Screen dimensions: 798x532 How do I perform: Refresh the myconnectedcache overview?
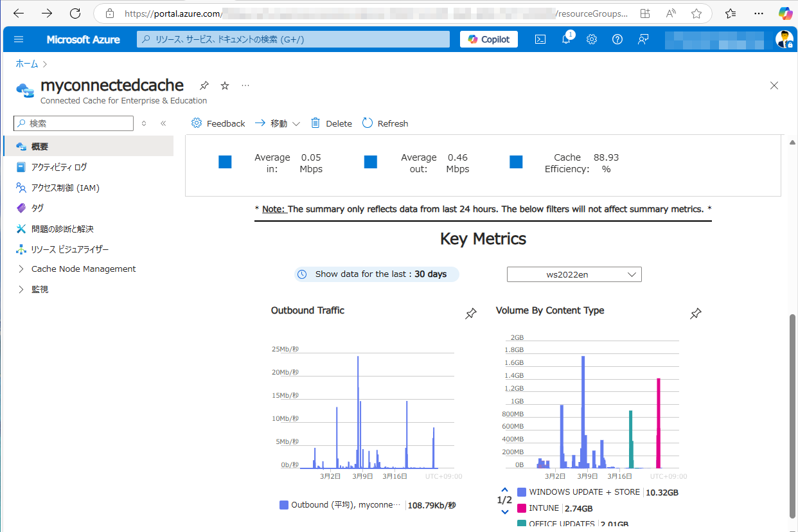[384, 123]
